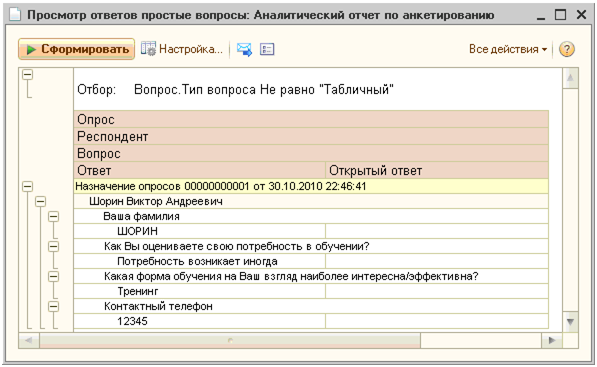This screenshot has width=597, height=367.
Task: Click the Отбор filter text line
Action: 235,90
